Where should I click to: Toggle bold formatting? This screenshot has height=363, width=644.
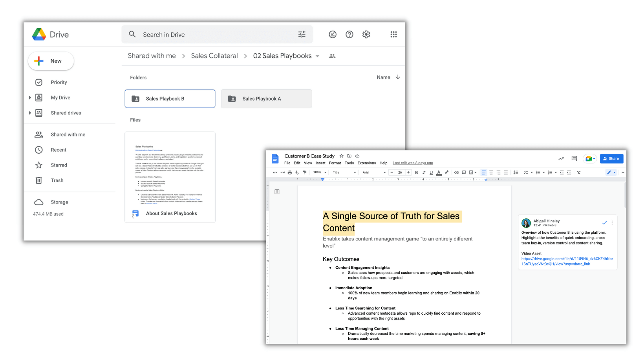[x=416, y=172]
